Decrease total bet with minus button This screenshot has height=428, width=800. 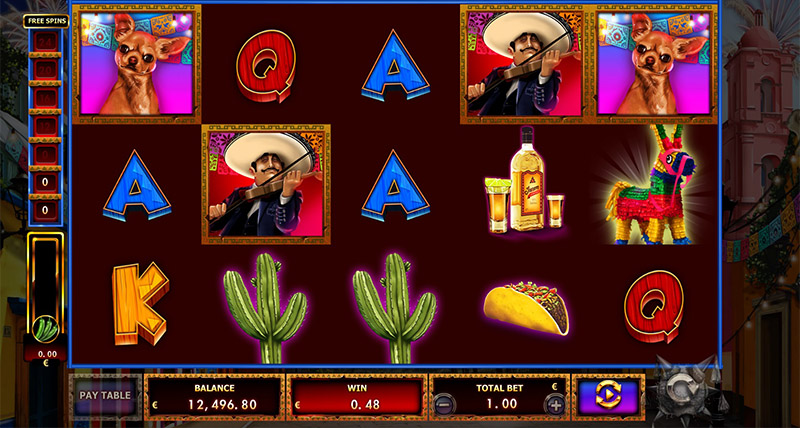point(443,405)
